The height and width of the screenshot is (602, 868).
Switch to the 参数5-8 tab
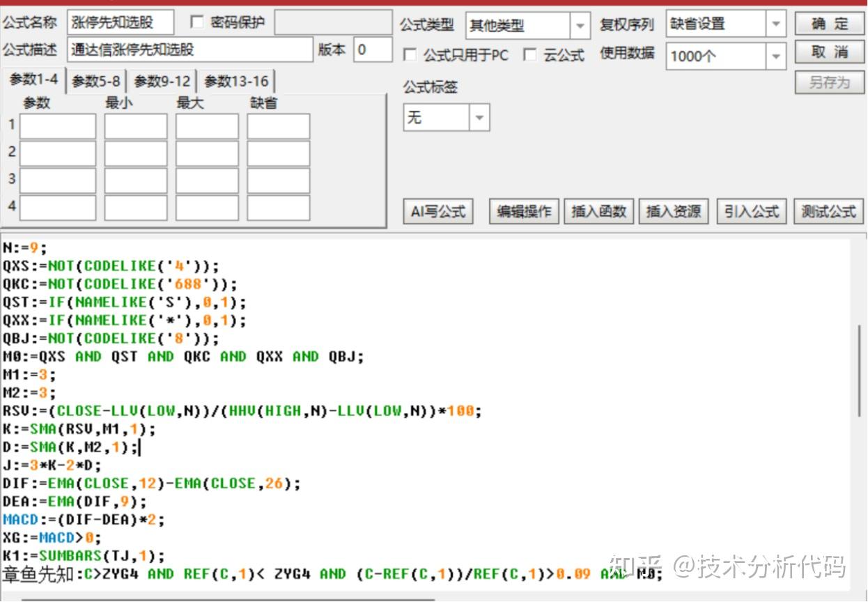point(96,82)
